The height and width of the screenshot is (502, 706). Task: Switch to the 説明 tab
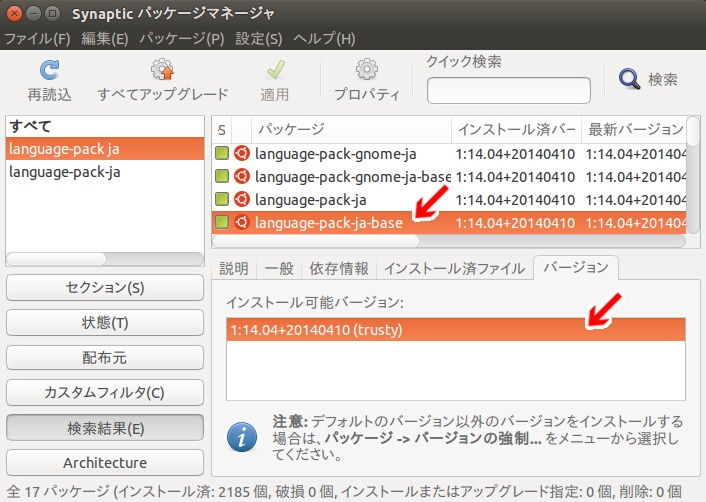pos(234,269)
